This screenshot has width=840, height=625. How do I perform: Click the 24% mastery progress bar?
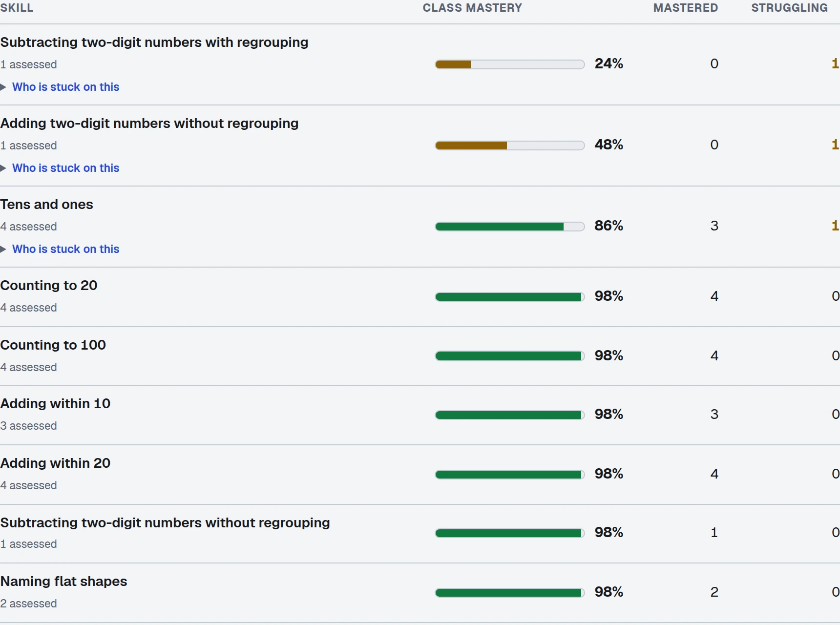pos(510,64)
